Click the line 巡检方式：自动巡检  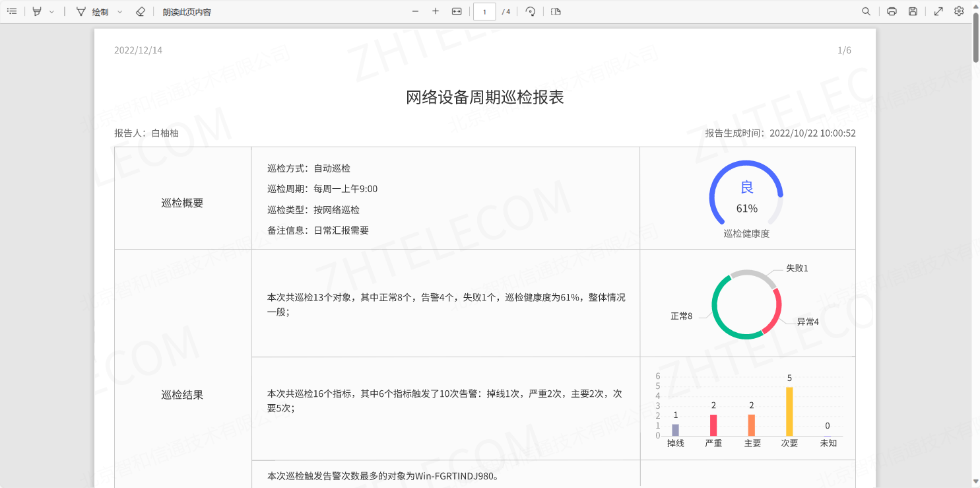[x=309, y=168]
